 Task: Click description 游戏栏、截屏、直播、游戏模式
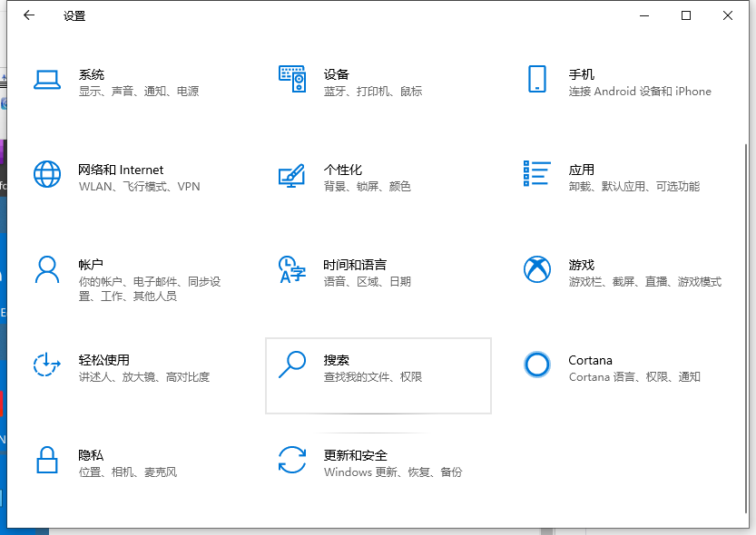645,281
